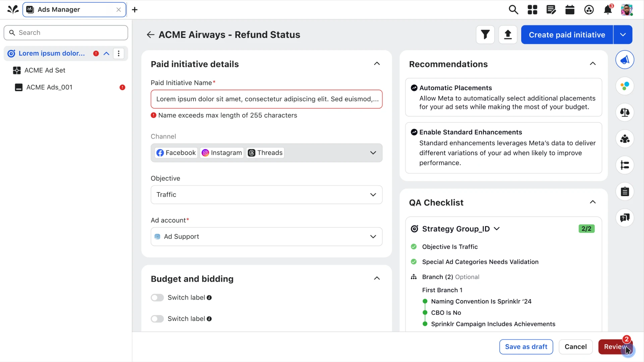Image resolution: width=644 pixels, height=362 pixels.
Task: Click the three-dot menu on Lorem ipsum item
Action: [x=118, y=54]
